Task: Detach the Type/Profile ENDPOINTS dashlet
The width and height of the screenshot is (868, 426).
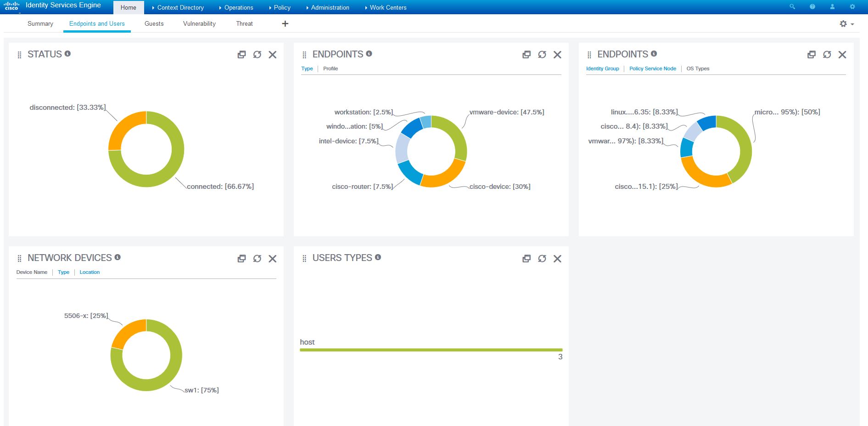Action: 526,55
